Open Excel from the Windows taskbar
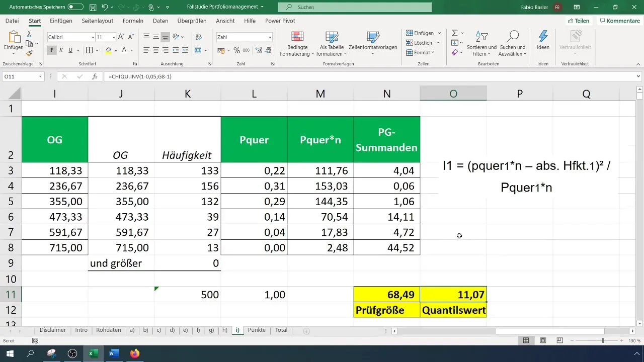 pyautogui.click(x=93, y=353)
